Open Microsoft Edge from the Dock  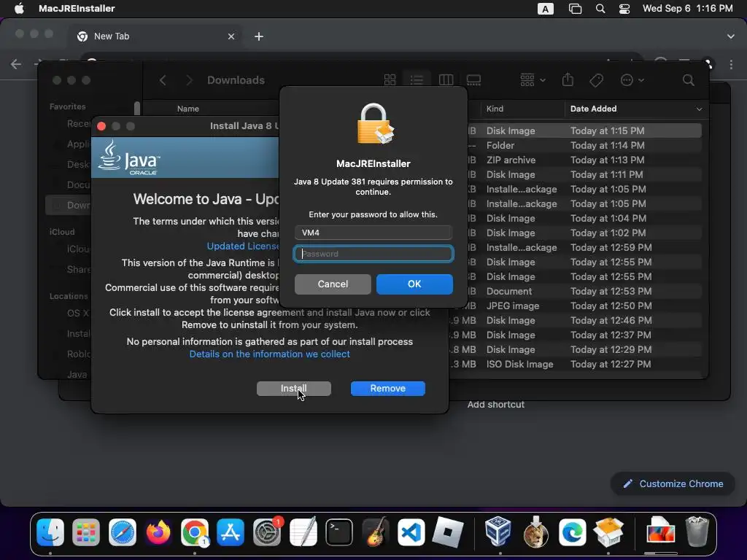(572, 532)
